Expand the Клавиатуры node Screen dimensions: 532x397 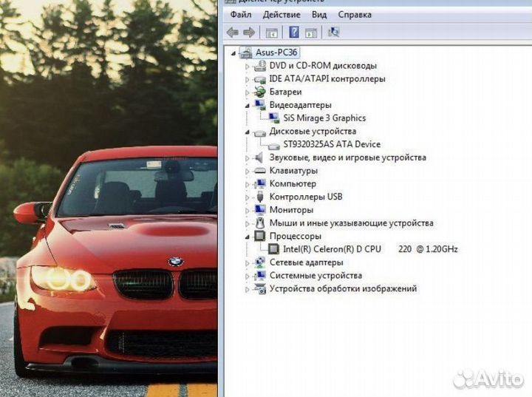click(247, 172)
